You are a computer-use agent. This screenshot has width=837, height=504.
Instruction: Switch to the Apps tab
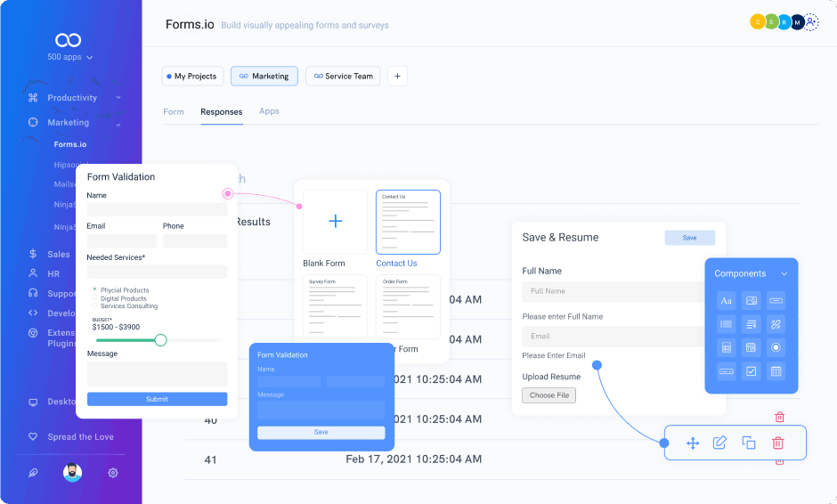[269, 111]
